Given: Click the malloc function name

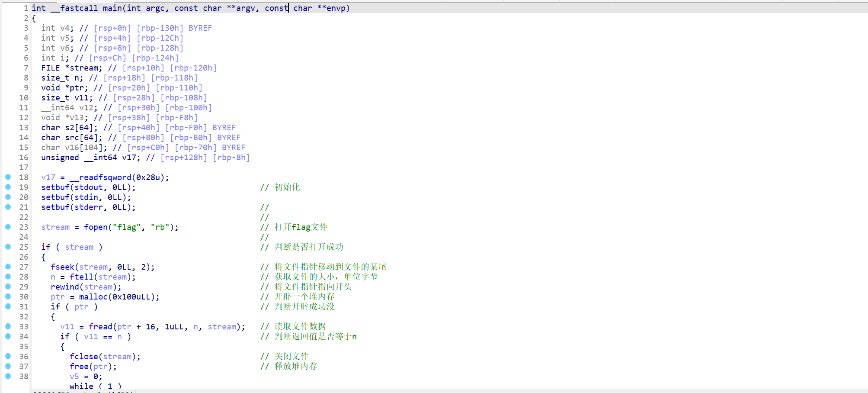Looking at the screenshot, I should (x=93, y=297).
